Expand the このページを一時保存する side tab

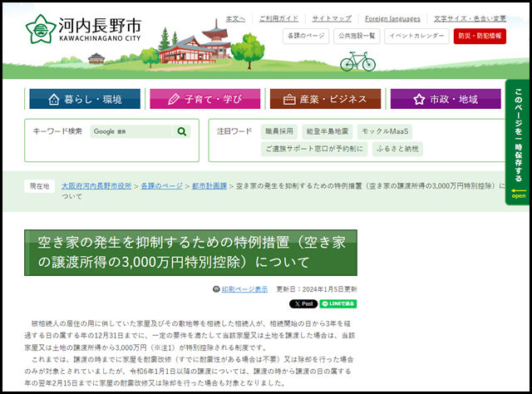(x=518, y=142)
